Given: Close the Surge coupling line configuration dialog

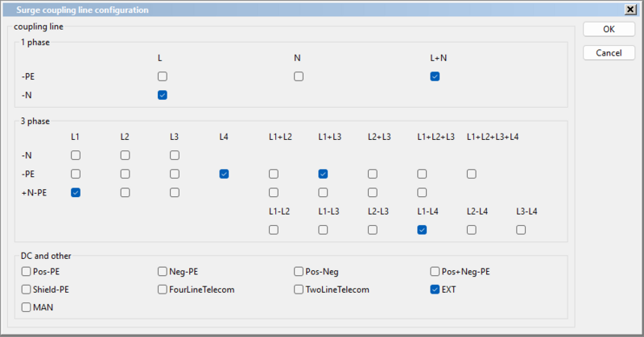Looking at the screenshot, I should coord(629,9).
